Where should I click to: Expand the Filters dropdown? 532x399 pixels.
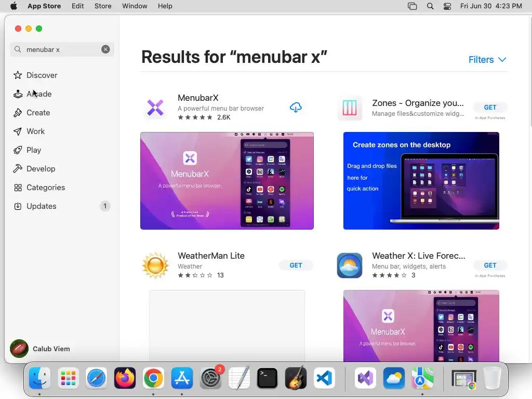[487, 60]
